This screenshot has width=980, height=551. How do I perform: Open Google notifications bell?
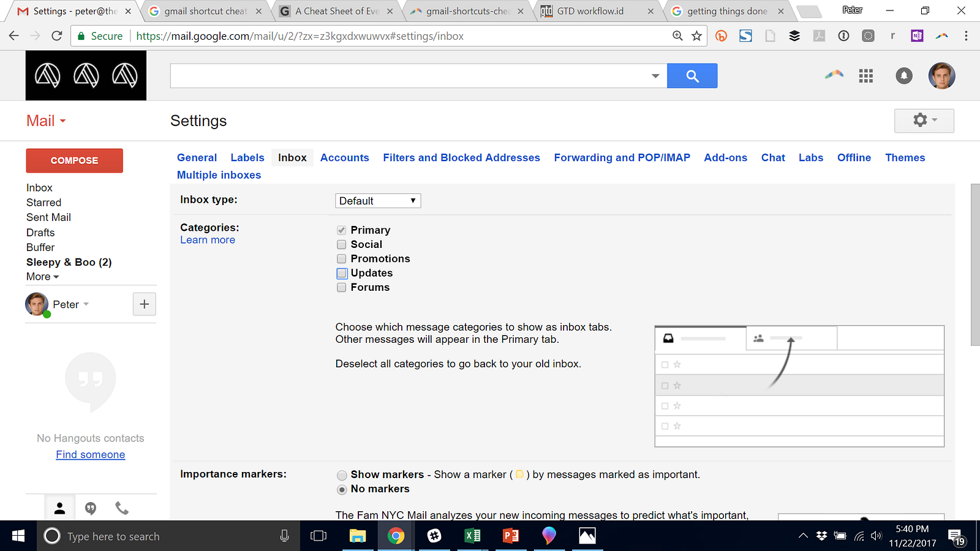904,76
